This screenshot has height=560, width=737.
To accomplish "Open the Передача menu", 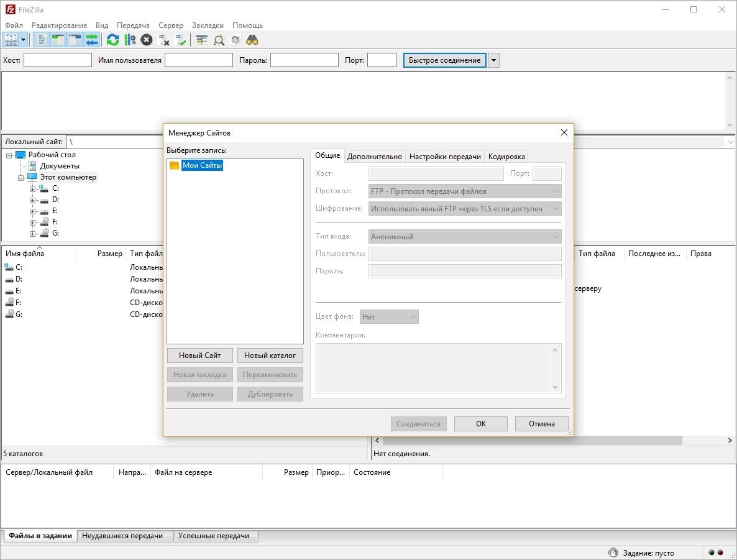I will coord(133,25).
